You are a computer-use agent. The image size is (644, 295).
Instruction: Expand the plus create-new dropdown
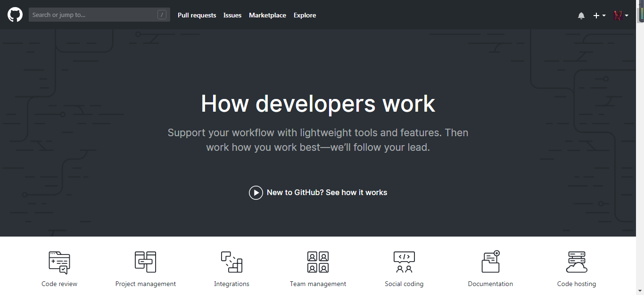[x=599, y=16]
